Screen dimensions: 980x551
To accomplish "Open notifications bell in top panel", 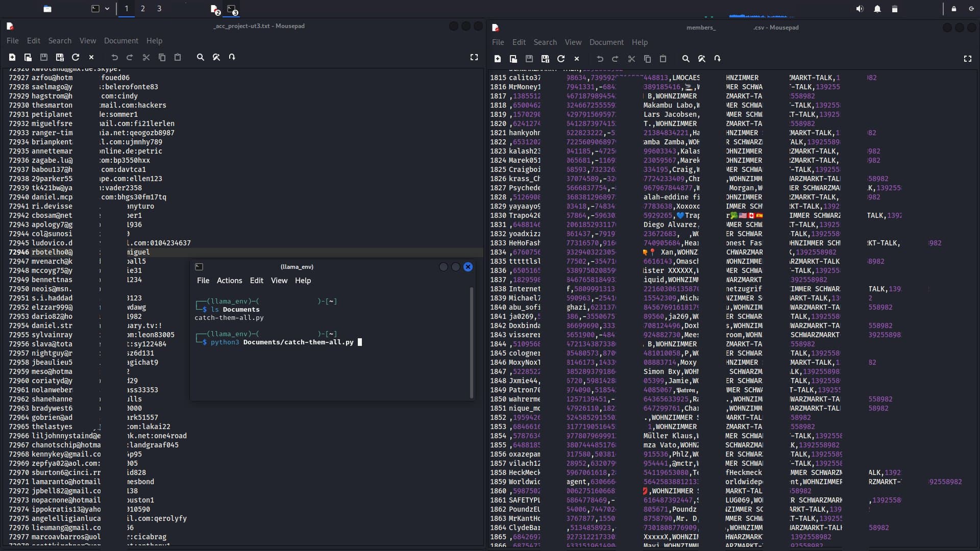I will tap(877, 9).
